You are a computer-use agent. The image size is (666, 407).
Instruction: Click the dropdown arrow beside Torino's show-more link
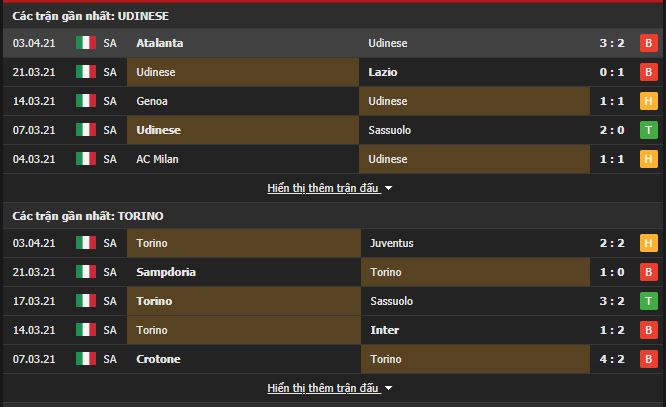coord(388,388)
